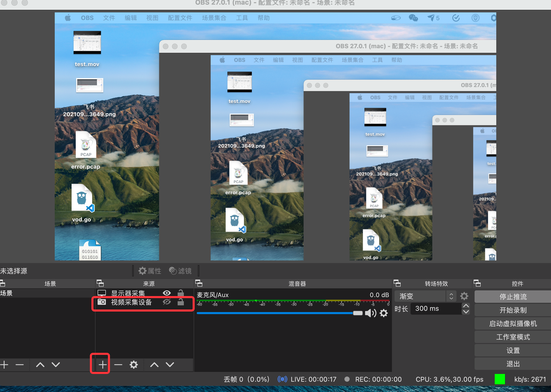Click the 麦克风/Aux audio level meter
This screenshot has width=551, height=392.
[x=293, y=303]
